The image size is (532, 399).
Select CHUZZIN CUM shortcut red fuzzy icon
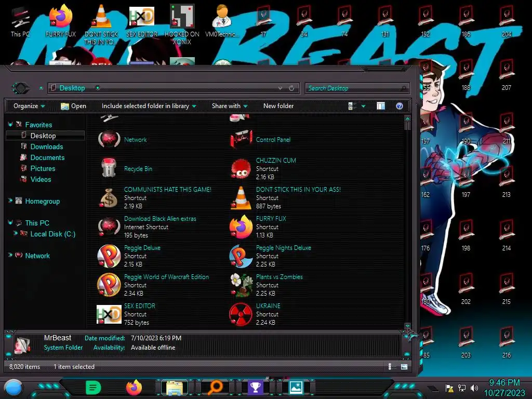(241, 169)
